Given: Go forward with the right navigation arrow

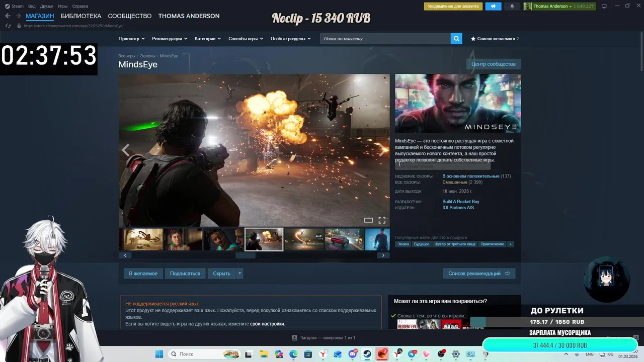Looking at the screenshot, I should pyautogui.click(x=18, y=16).
